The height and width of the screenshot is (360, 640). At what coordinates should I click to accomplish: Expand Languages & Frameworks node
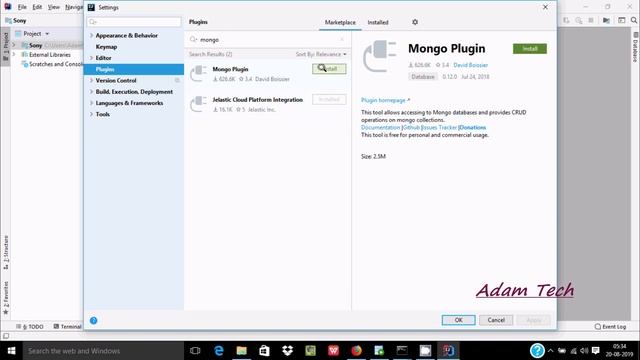point(91,103)
